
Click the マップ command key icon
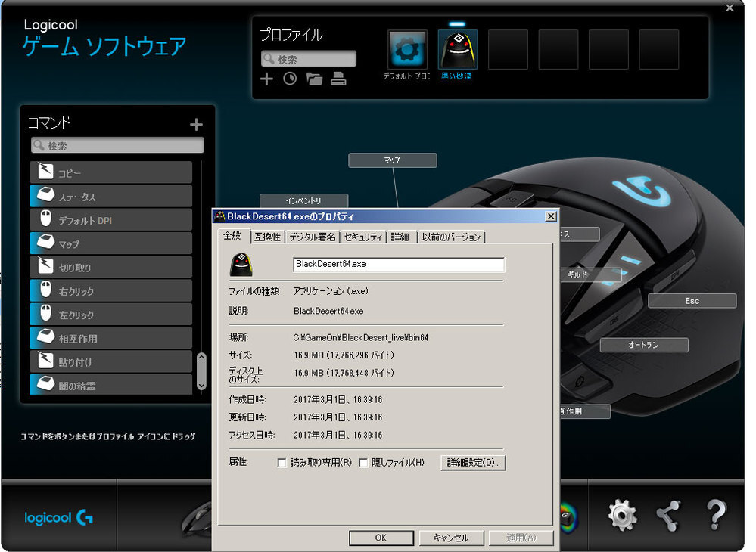(45, 242)
